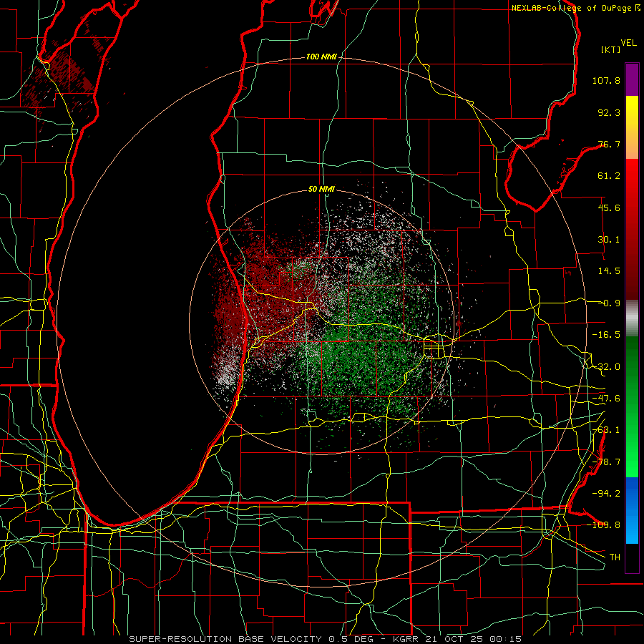The height and width of the screenshot is (644, 644).
Task: Click the [KT] units label
Action: 611,49
